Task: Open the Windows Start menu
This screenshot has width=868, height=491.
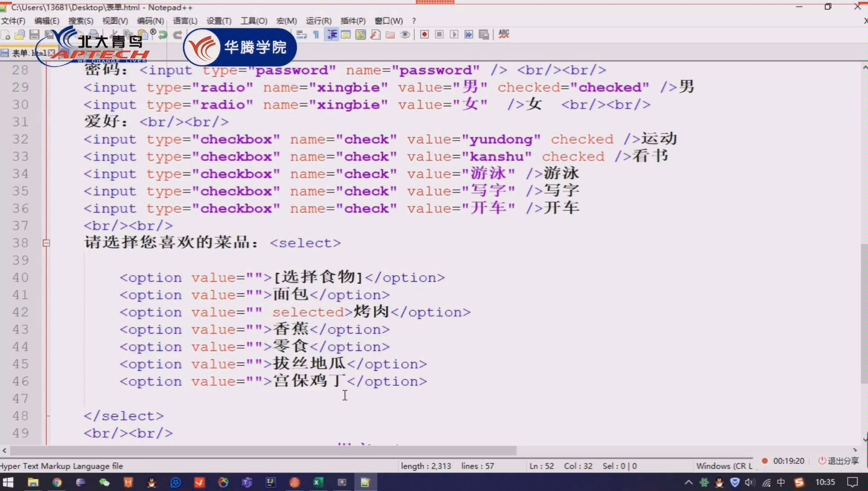Action: pos(8,482)
